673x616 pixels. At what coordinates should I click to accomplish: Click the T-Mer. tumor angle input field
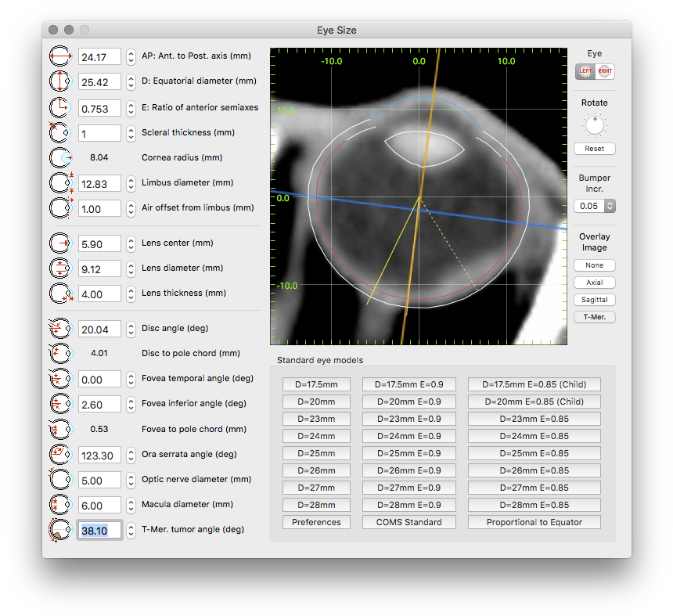tap(99, 530)
